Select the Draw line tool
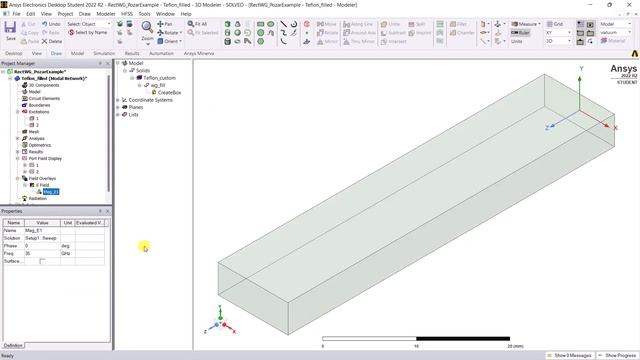Viewport: 640px width, 360px height. 284,24
